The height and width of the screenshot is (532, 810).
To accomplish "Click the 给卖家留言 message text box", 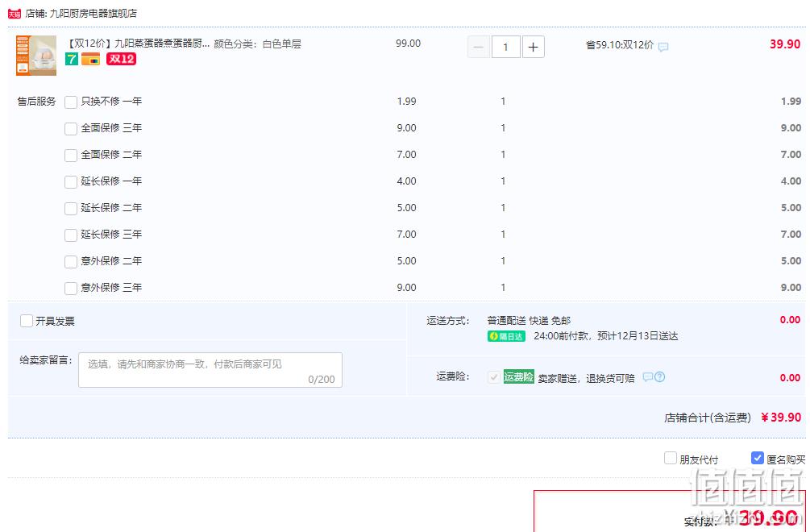I will pos(210,370).
